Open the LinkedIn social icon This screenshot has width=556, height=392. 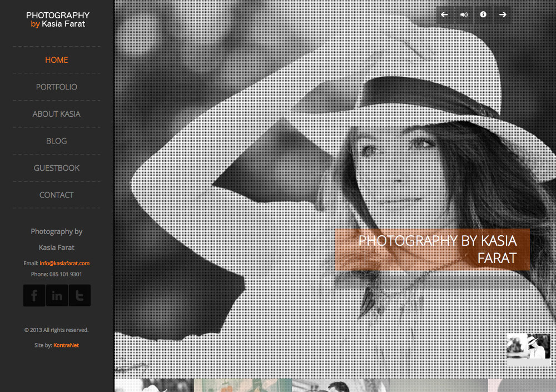[57, 296]
